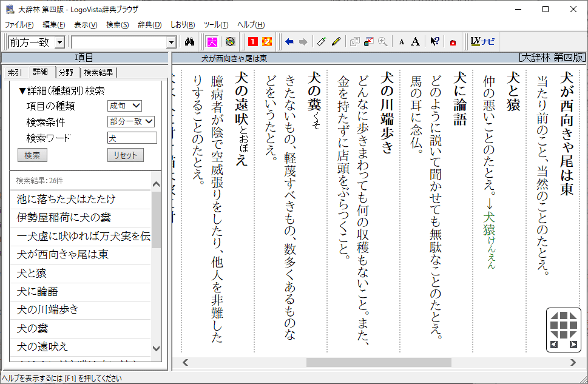Click the binoculars search icon
This screenshot has height=384, width=588.
189,42
